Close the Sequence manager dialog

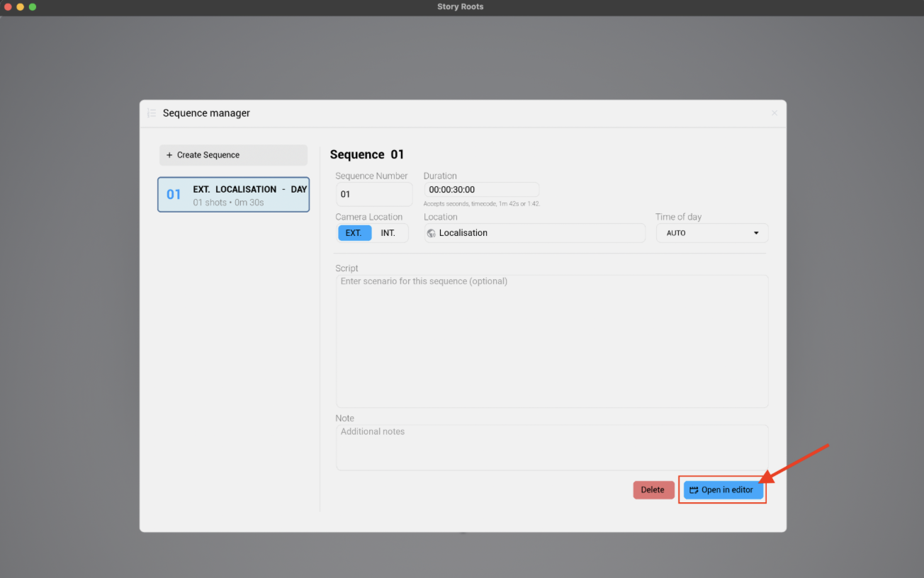click(x=774, y=113)
